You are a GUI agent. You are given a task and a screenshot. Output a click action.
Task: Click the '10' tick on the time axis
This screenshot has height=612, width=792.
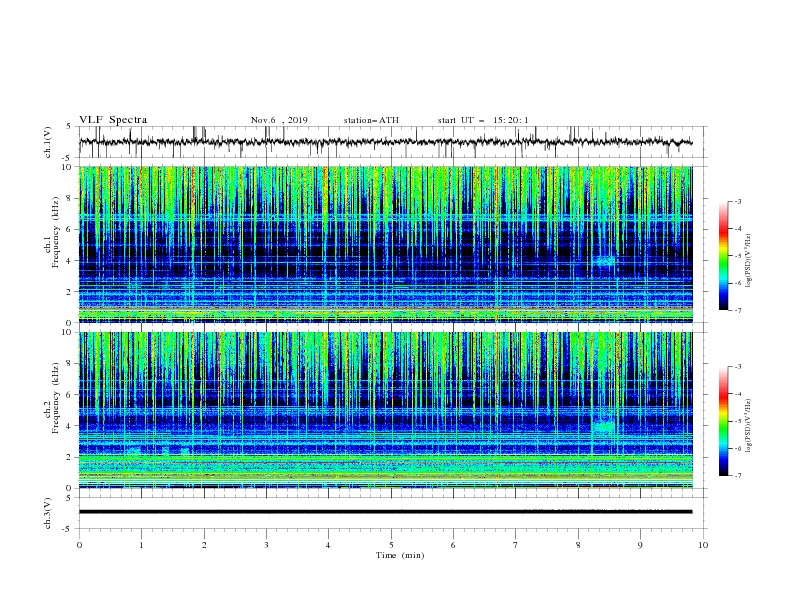coord(703,545)
